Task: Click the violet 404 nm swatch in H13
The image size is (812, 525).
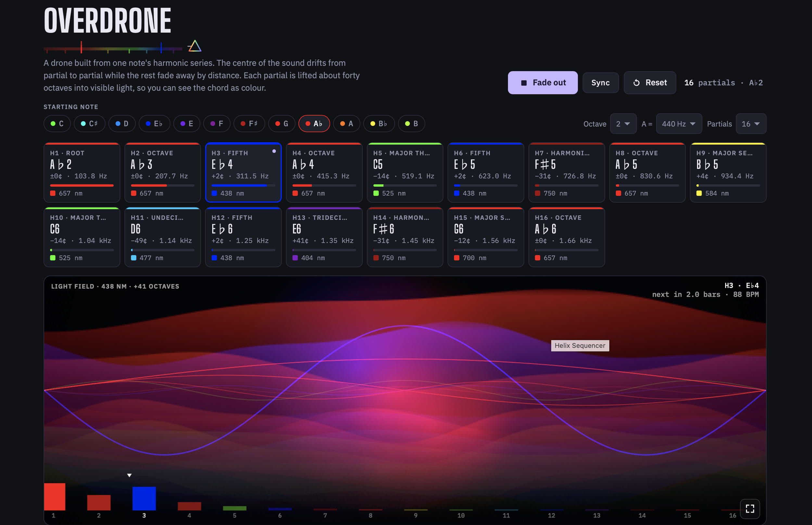Action: click(295, 258)
